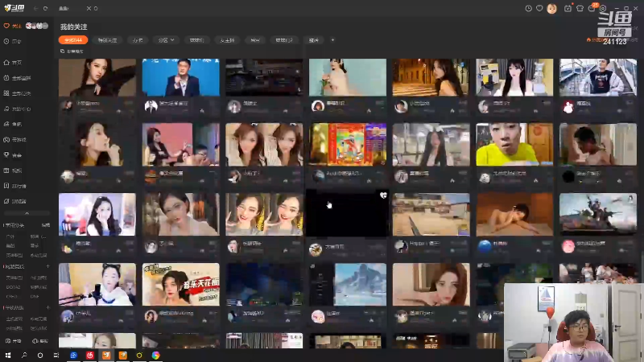The height and width of the screenshot is (362, 644).
Task: Expand the category dropdown in the filter row
Action: pyautogui.click(x=166, y=40)
